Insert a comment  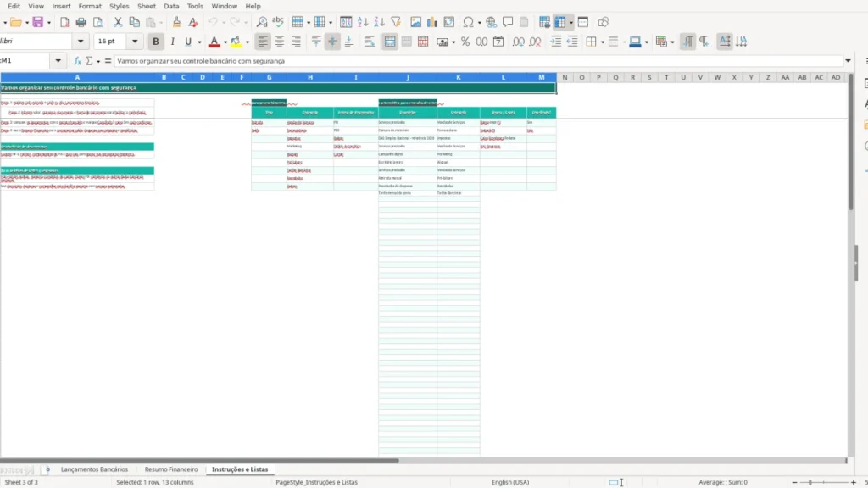[x=508, y=22]
